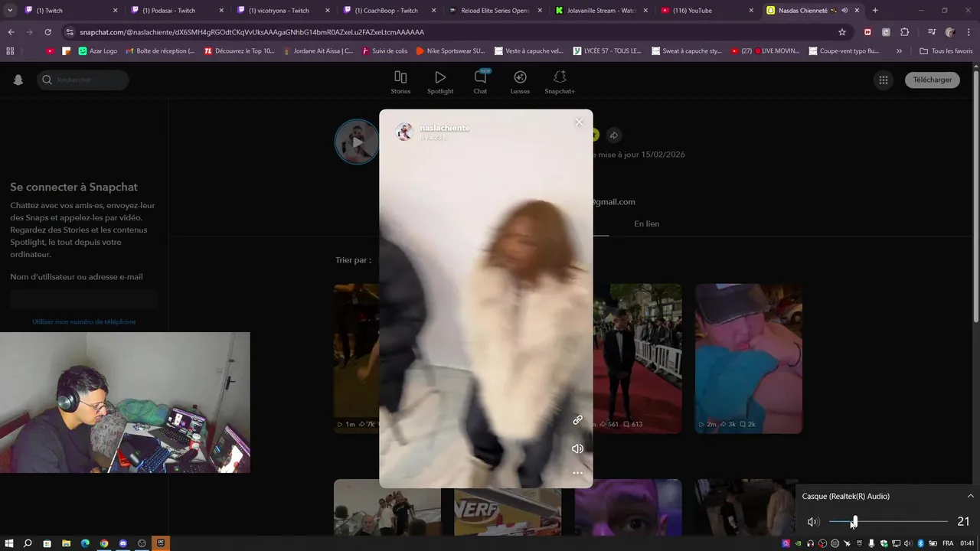Switch to the Jolavanille Stream tab
980x551 pixels.
click(599, 11)
